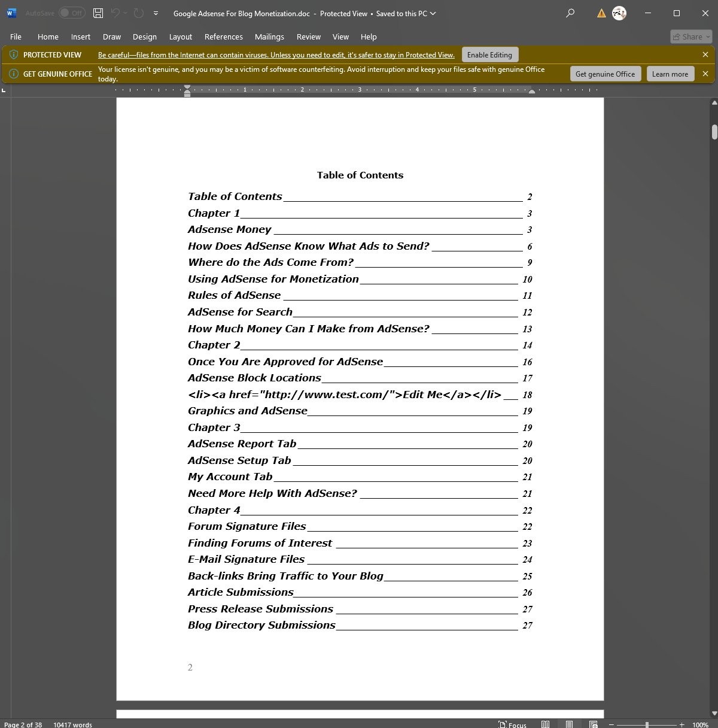Open the Help tab
Viewport: 718px width, 728px height.
[x=369, y=37]
